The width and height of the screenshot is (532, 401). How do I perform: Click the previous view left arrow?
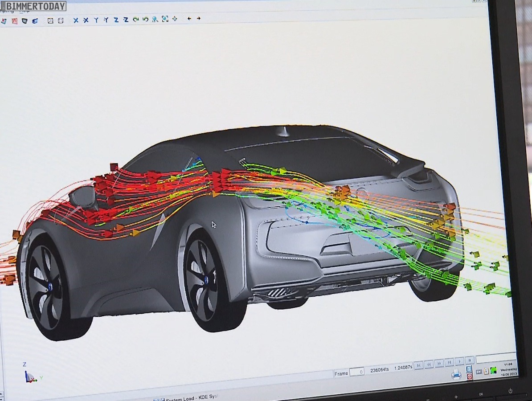pos(189,19)
